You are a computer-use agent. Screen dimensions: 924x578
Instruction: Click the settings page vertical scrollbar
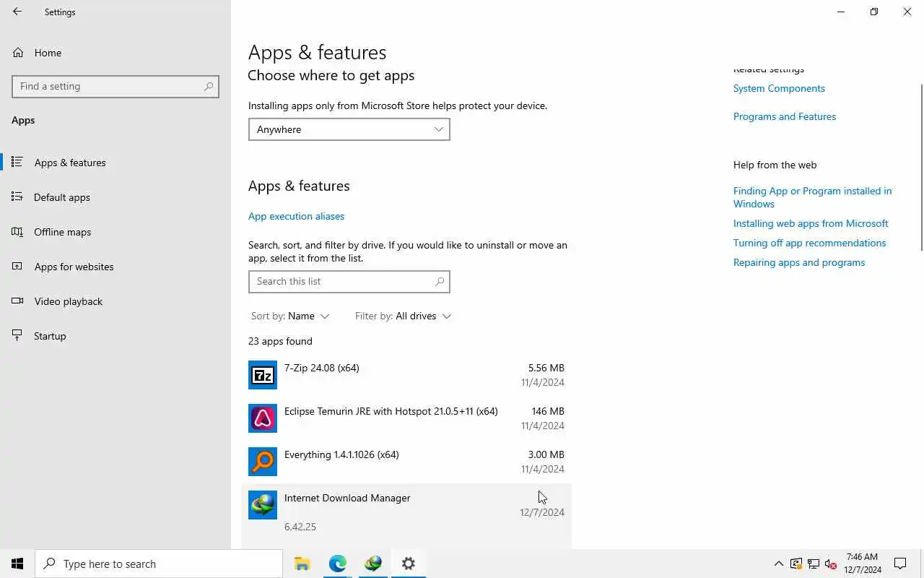(920, 168)
